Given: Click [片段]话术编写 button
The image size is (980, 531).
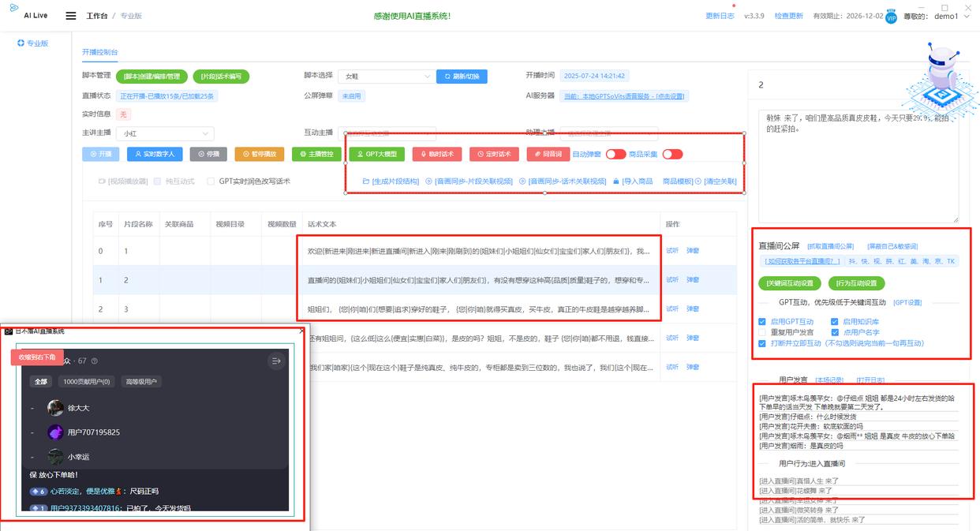Looking at the screenshot, I should pyautogui.click(x=221, y=77).
